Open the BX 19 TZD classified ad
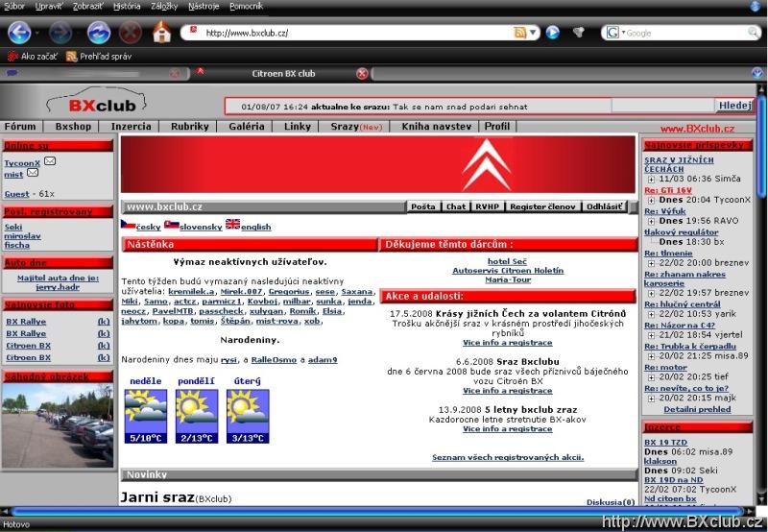Screen dimensions: 768x532 665,442
